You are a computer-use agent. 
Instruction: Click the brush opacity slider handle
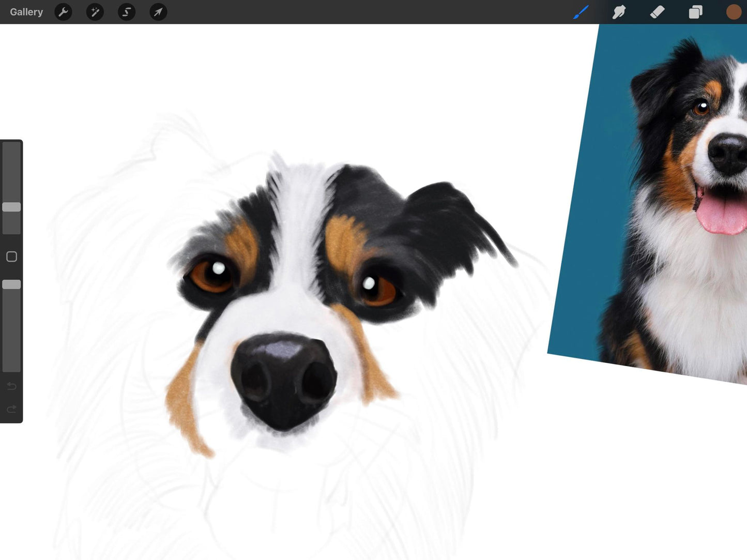click(11, 284)
